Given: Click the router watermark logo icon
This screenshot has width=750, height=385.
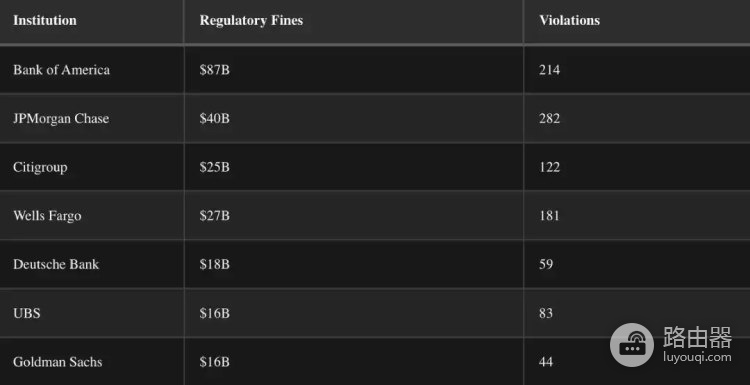Looking at the screenshot, I should 632,345.
